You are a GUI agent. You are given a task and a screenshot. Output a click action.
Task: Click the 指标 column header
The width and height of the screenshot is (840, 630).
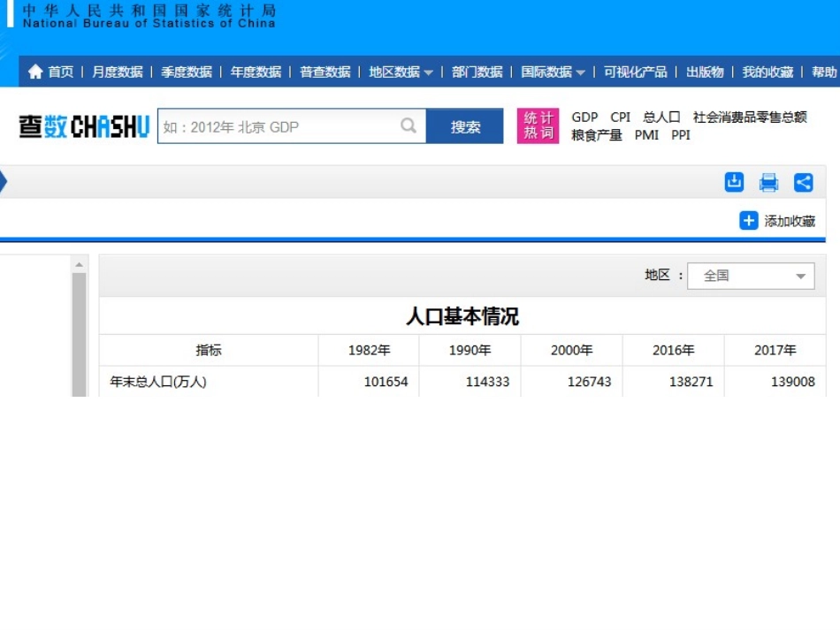pyautogui.click(x=209, y=350)
